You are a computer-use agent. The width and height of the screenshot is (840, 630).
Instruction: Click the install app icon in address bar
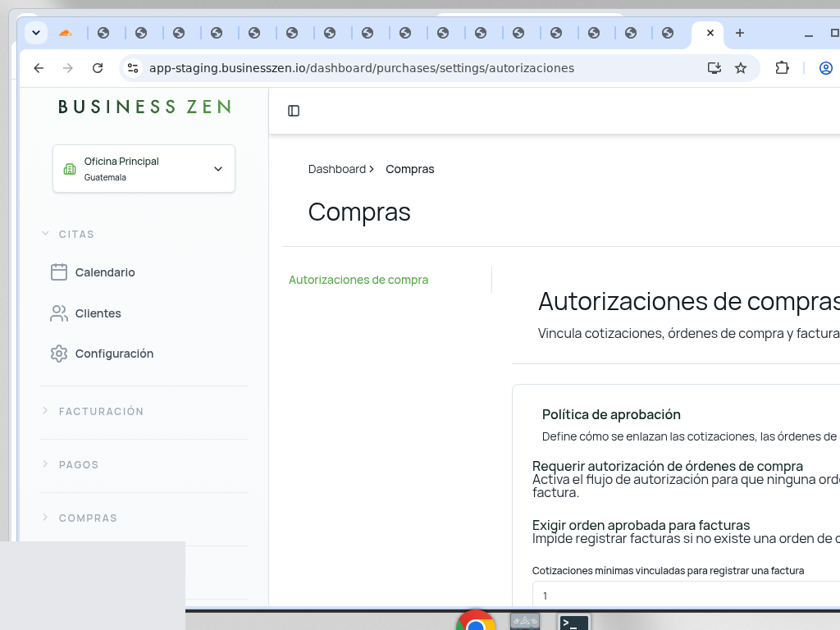pos(714,68)
